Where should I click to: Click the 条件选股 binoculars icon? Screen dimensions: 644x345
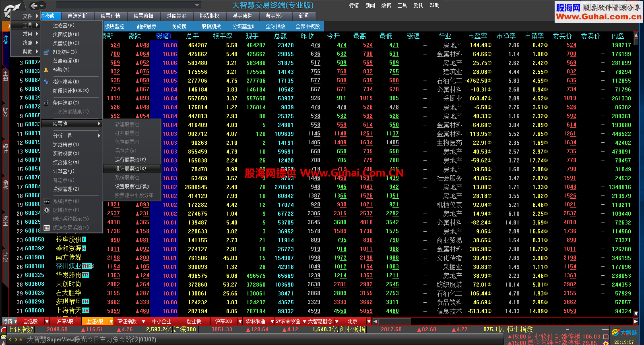tap(46, 103)
